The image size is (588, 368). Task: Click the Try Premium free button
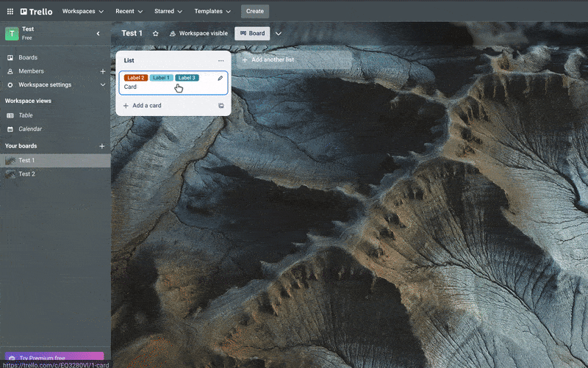tap(54, 358)
